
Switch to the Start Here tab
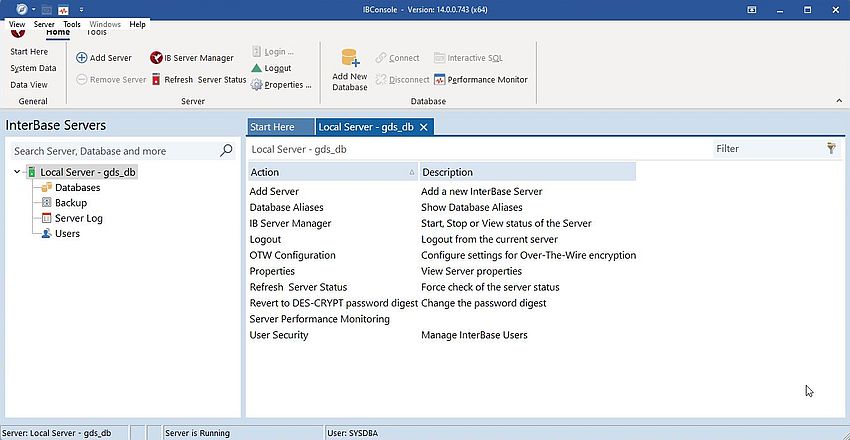coord(280,127)
